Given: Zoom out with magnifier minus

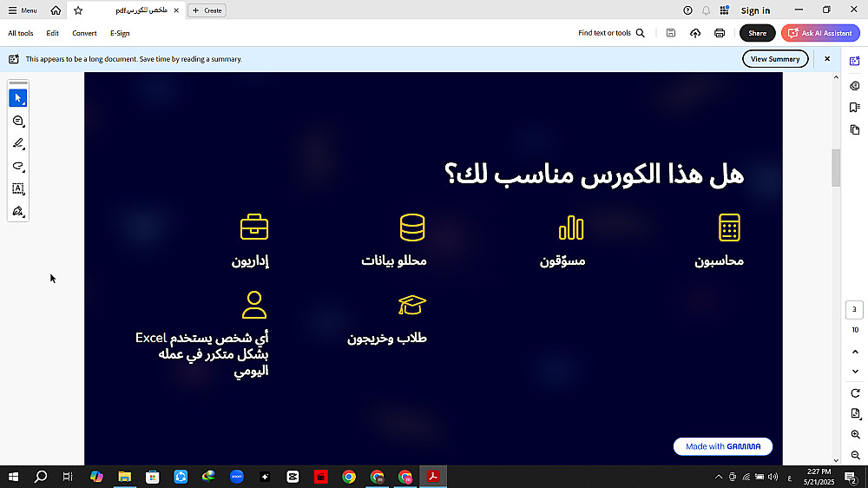Looking at the screenshot, I should pyautogui.click(x=855, y=455).
